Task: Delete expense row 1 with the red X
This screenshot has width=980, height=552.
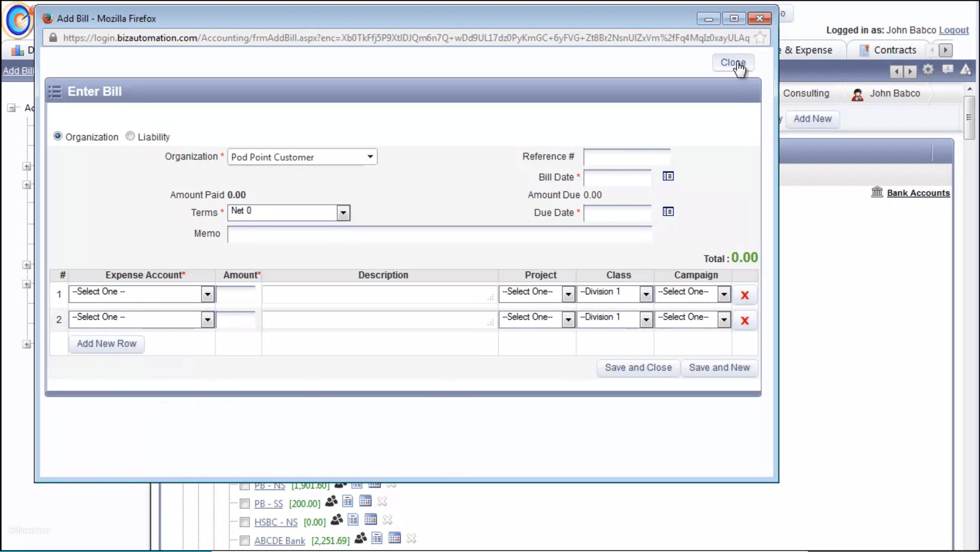Action: (745, 295)
